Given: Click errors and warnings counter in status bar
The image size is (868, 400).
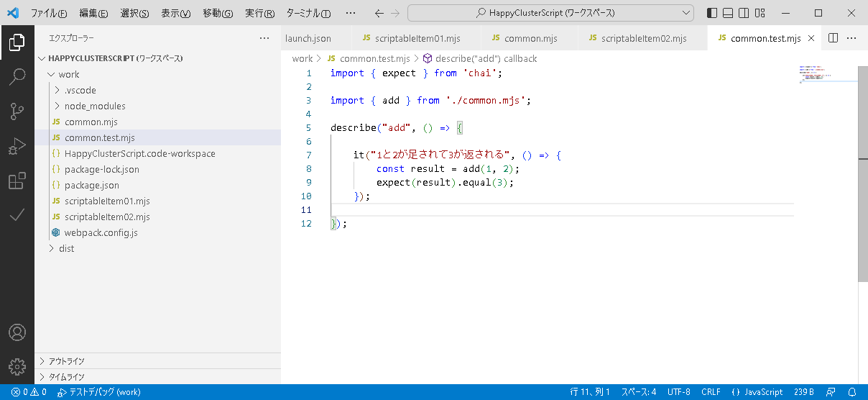Looking at the screenshot, I should (x=29, y=392).
